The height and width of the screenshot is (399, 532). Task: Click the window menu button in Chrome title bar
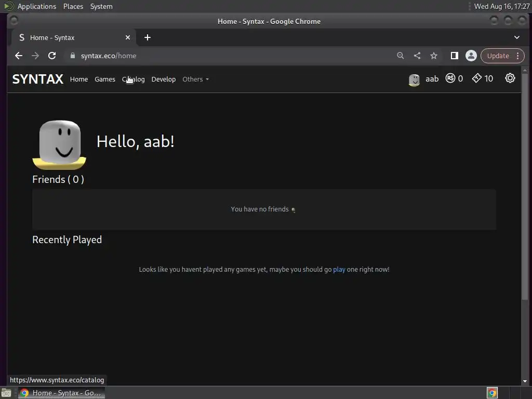(14, 21)
